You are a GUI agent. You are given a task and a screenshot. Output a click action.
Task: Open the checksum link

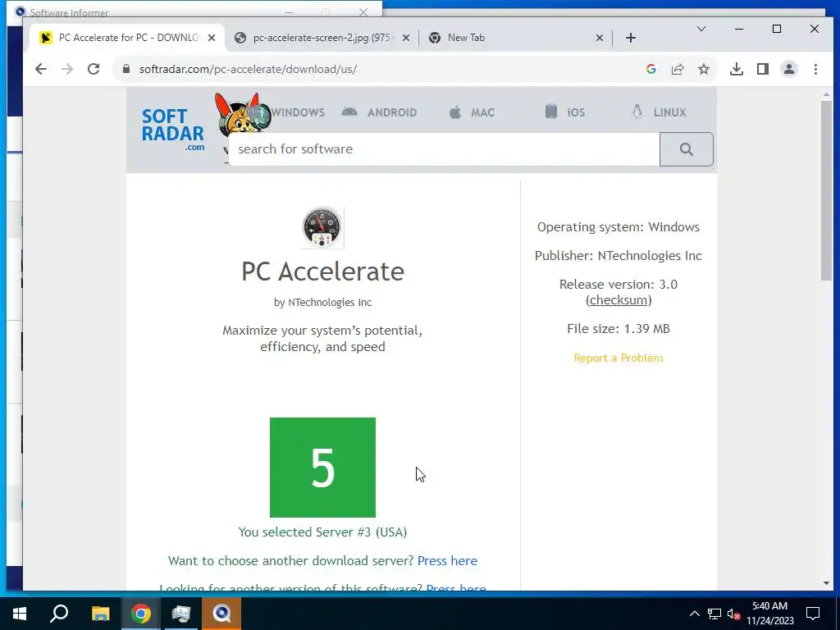point(619,300)
